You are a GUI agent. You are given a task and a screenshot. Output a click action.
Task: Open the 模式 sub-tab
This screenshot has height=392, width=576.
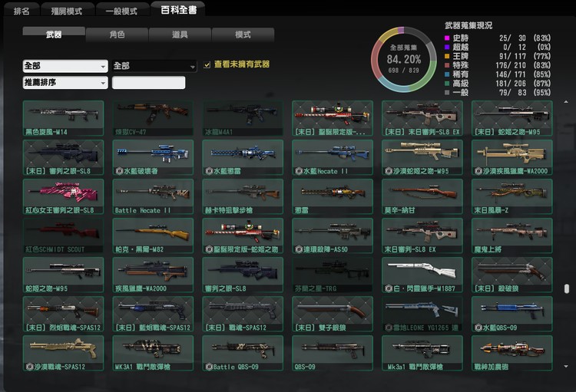tap(243, 35)
